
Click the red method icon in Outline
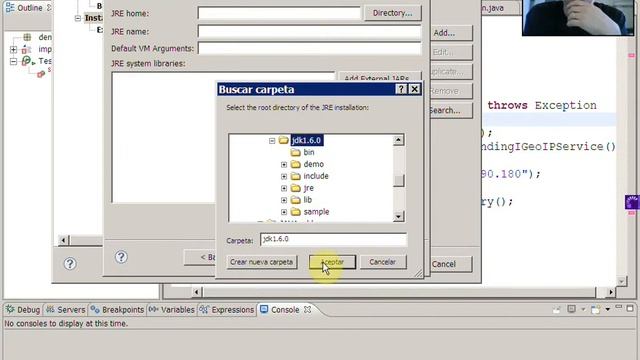click(x=41, y=74)
